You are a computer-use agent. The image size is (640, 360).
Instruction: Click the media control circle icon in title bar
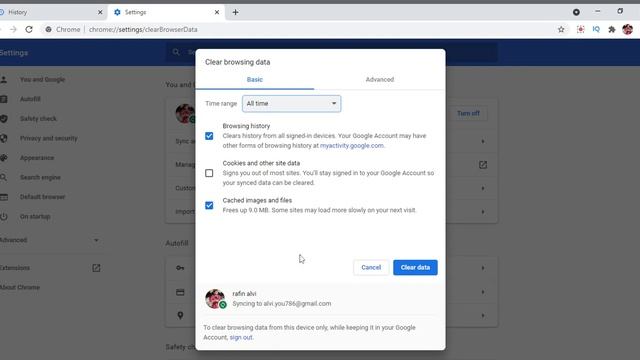[576, 12]
